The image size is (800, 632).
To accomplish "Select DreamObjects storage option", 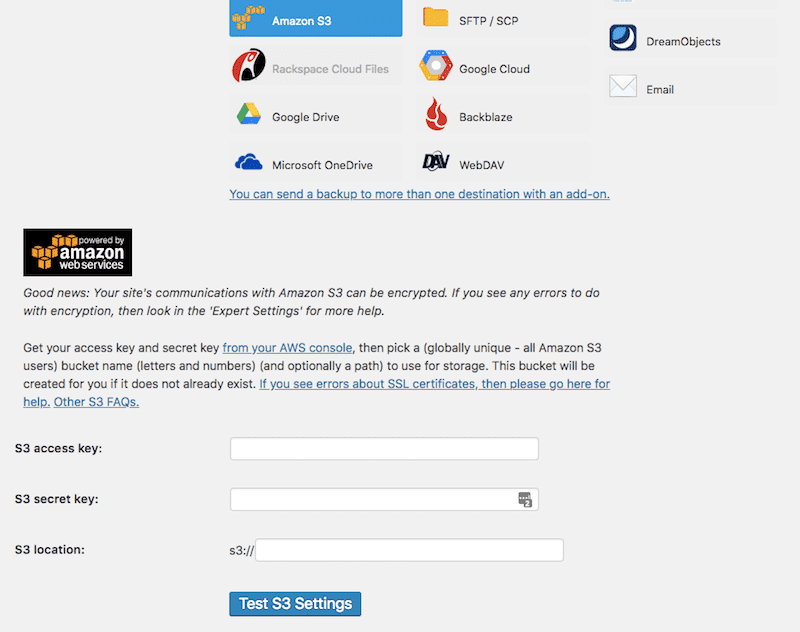I will pos(690,38).
